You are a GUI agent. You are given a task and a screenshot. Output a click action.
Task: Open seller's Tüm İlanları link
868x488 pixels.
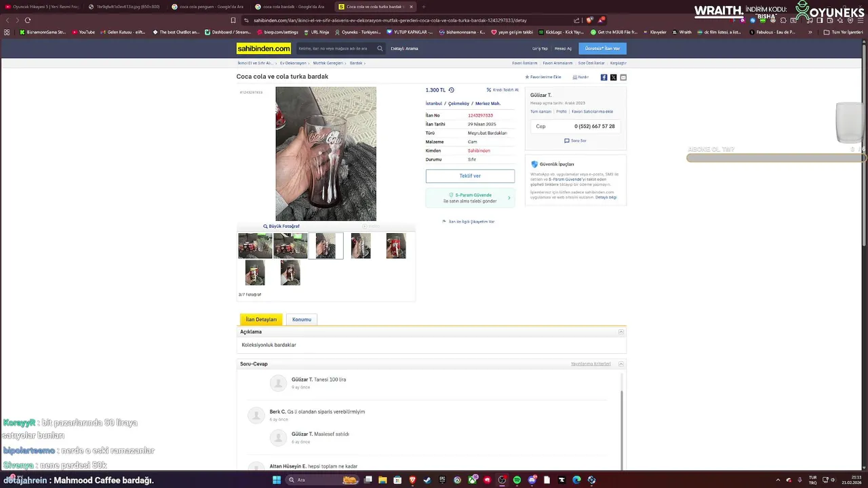[540, 112]
